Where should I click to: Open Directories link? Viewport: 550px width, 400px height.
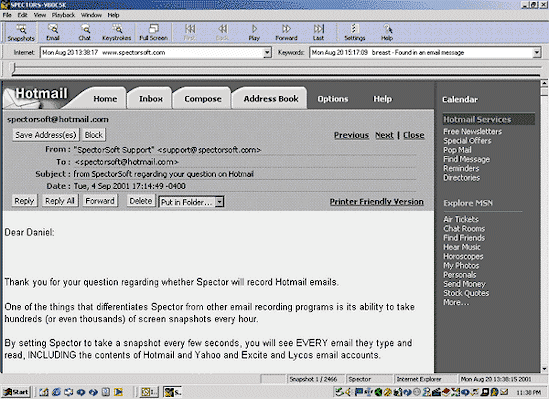[x=462, y=178]
